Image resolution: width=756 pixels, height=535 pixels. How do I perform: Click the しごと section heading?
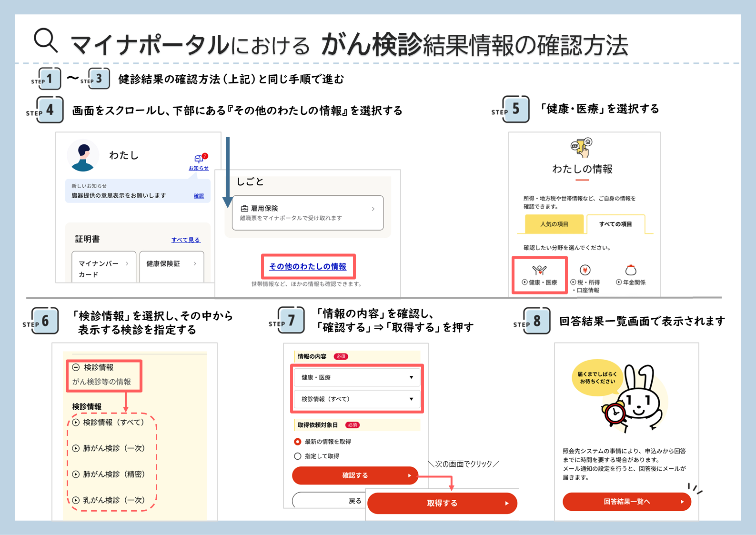coord(250,182)
